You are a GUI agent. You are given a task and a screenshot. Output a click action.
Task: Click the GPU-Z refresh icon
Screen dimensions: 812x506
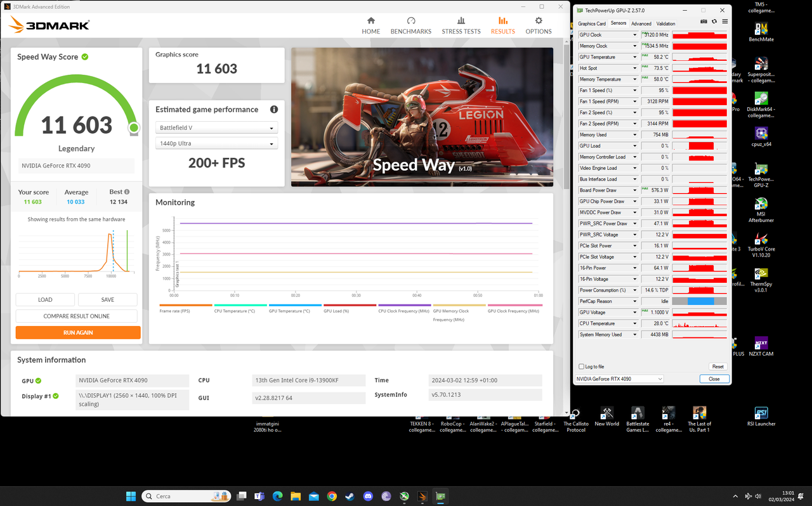tap(714, 22)
